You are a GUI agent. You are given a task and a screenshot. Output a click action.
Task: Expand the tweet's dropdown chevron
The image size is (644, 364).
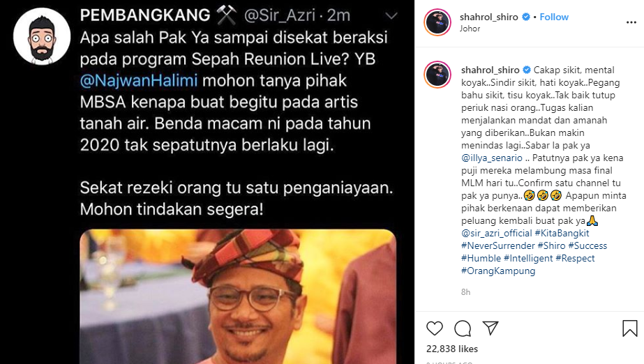click(x=391, y=16)
